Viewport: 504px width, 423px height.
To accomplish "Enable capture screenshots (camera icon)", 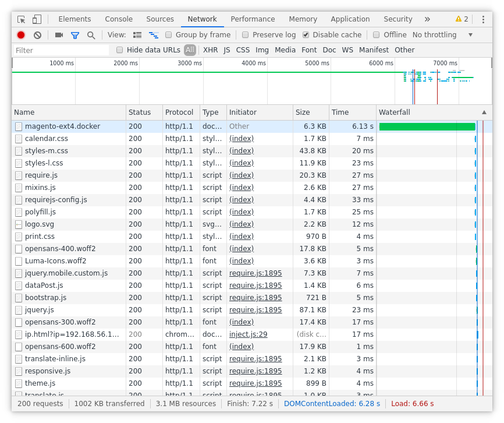I will (58, 34).
